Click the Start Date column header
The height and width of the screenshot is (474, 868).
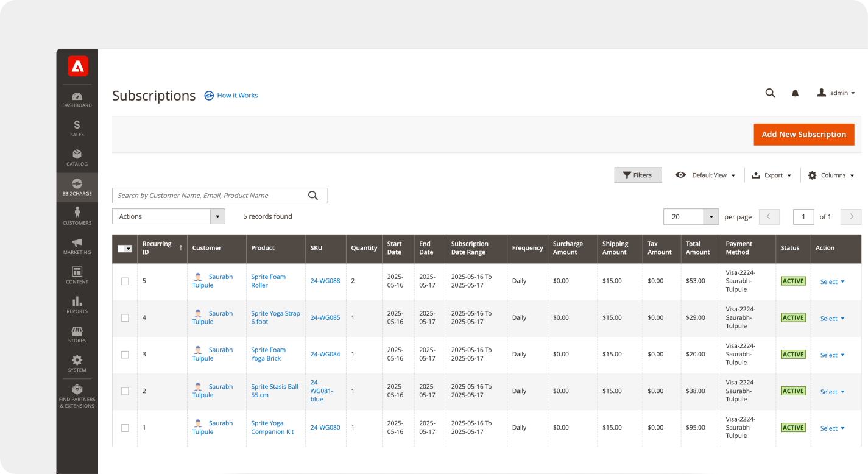point(398,249)
